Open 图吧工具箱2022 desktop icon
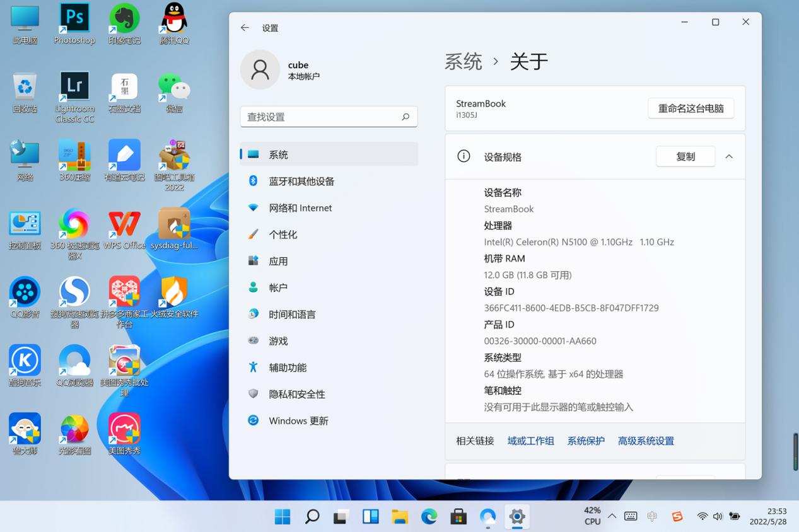The width and height of the screenshot is (799, 532). (174, 166)
